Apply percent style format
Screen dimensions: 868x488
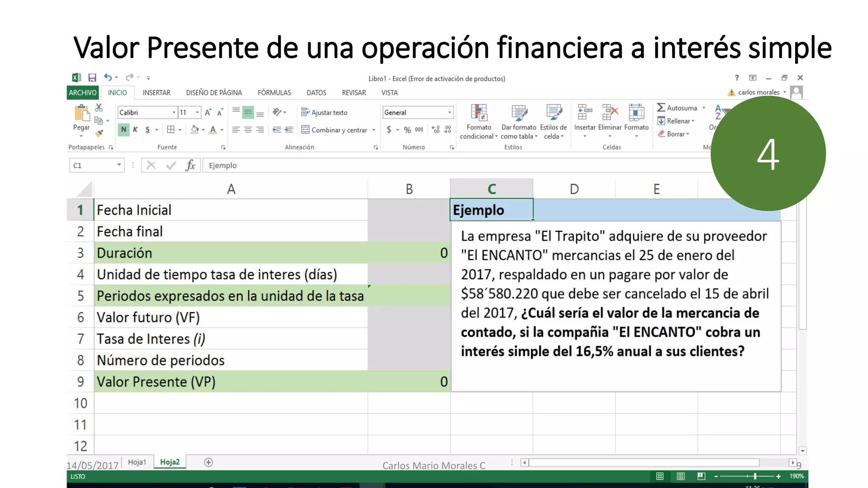click(407, 130)
